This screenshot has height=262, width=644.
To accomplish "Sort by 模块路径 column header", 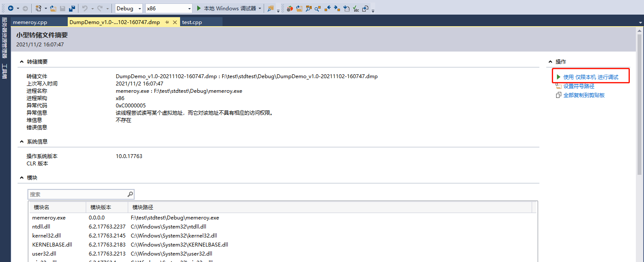I will (330, 207).
